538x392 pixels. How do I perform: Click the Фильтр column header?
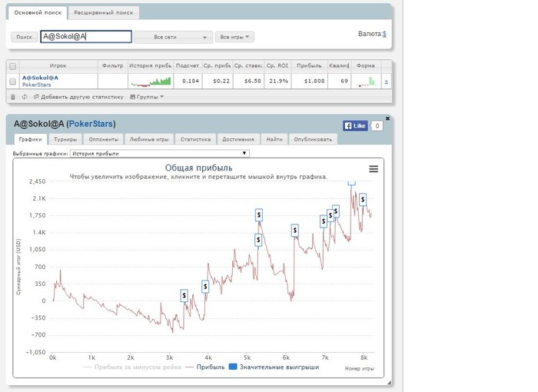coord(112,65)
